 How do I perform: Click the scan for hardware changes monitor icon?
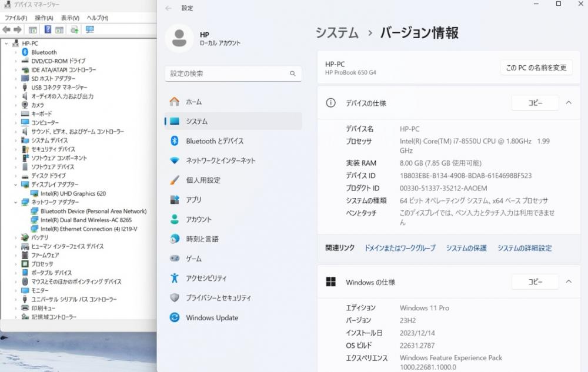[89, 29]
